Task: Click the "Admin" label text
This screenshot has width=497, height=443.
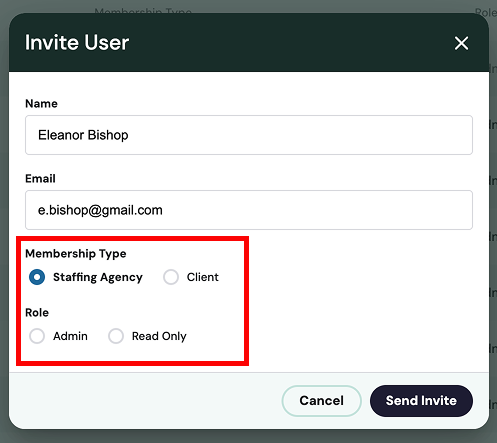Action: click(70, 336)
